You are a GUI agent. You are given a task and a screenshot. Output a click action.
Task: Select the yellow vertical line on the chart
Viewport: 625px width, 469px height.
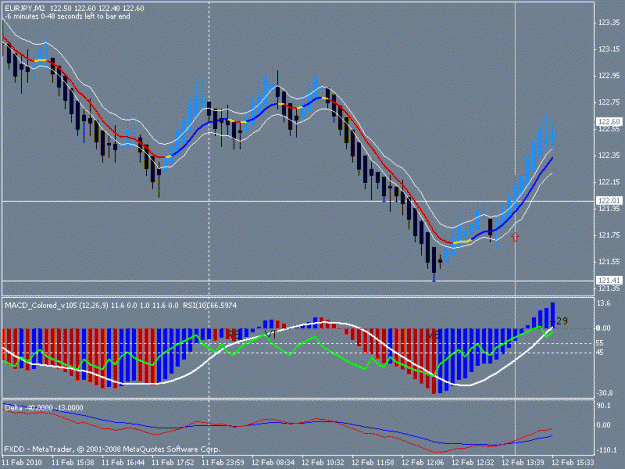pos(515,228)
